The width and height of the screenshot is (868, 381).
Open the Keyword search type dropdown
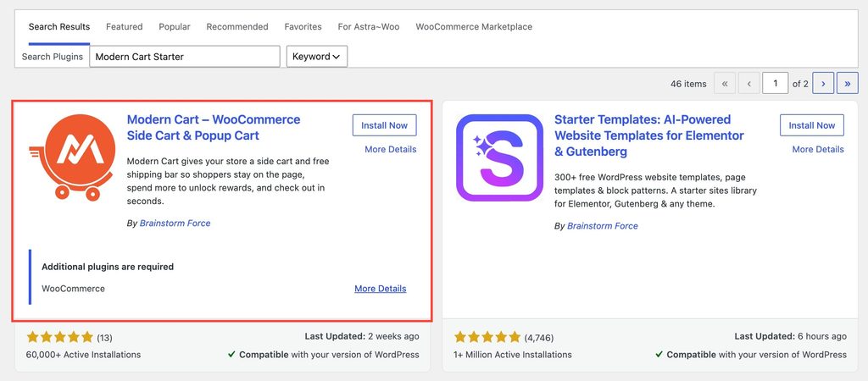tap(317, 57)
